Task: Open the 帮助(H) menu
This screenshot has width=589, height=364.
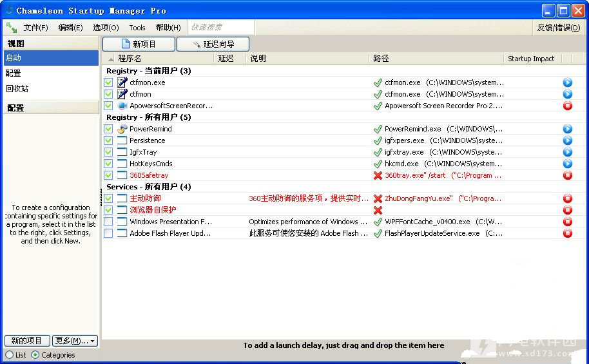Action: point(168,28)
